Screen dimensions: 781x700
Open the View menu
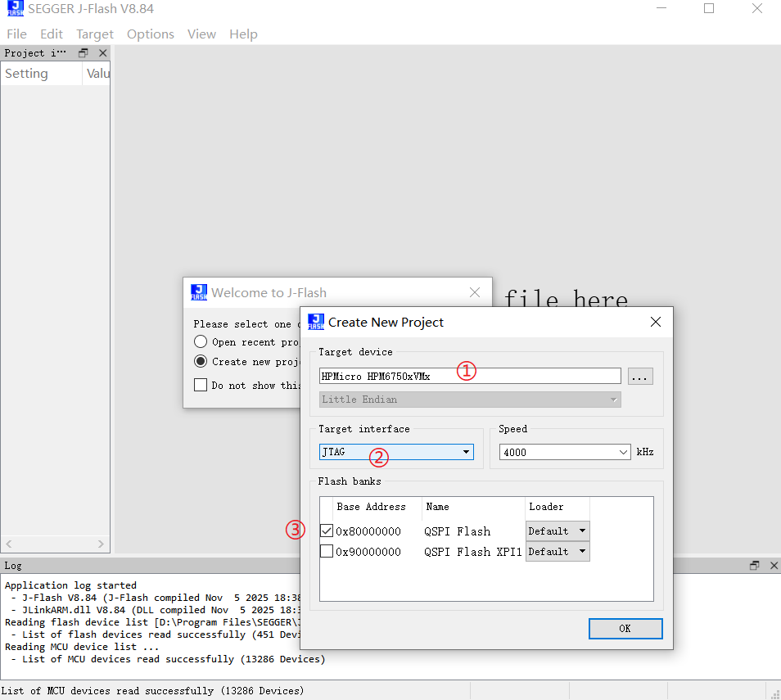coord(201,34)
